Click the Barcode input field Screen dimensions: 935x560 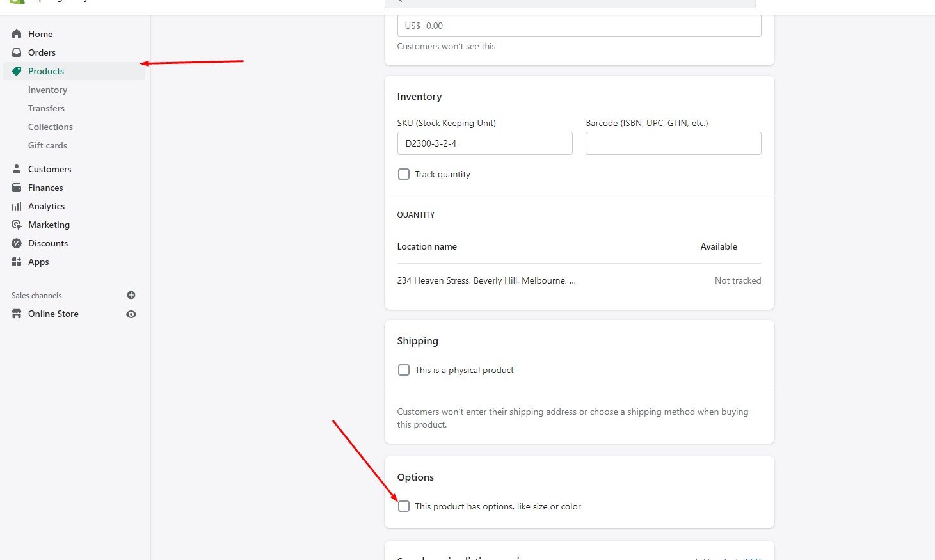(x=673, y=143)
